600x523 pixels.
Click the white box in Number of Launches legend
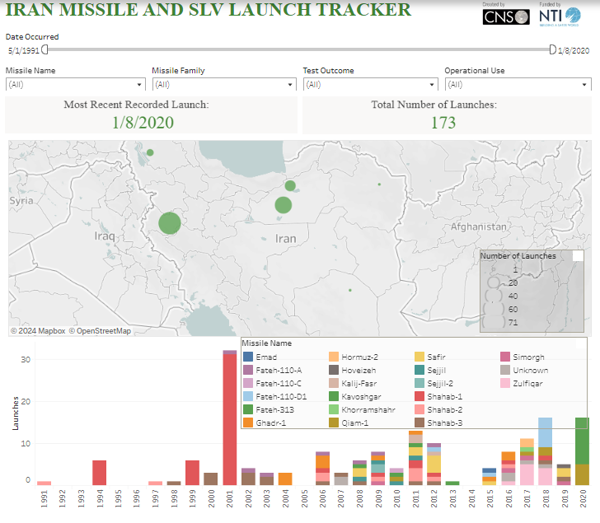tap(578, 256)
